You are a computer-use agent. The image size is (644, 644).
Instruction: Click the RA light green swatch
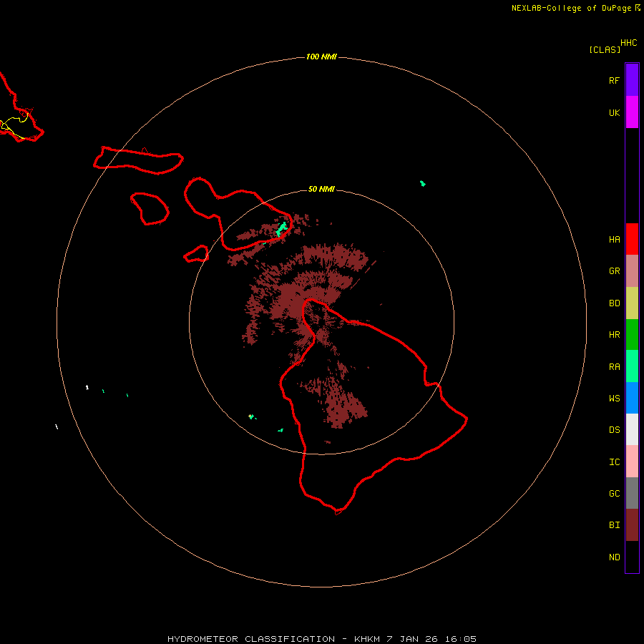tap(632, 366)
